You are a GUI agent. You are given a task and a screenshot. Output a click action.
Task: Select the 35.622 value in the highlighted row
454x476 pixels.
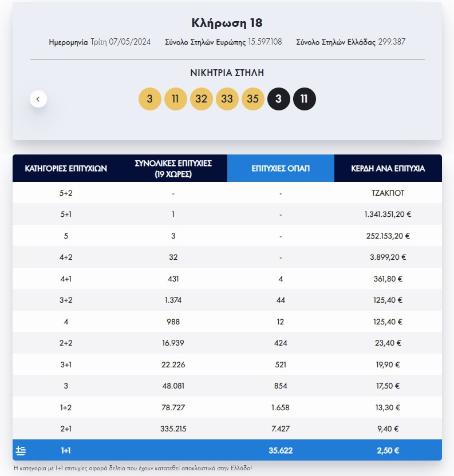click(281, 450)
